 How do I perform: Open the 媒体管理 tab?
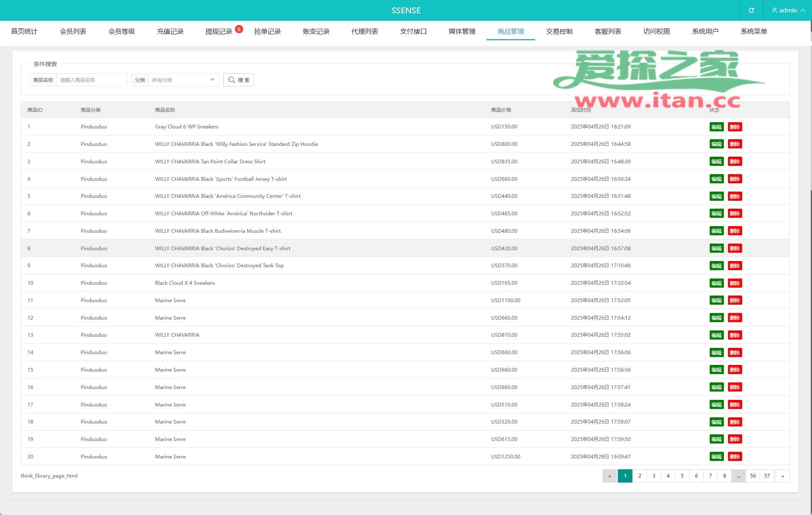coord(462,32)
